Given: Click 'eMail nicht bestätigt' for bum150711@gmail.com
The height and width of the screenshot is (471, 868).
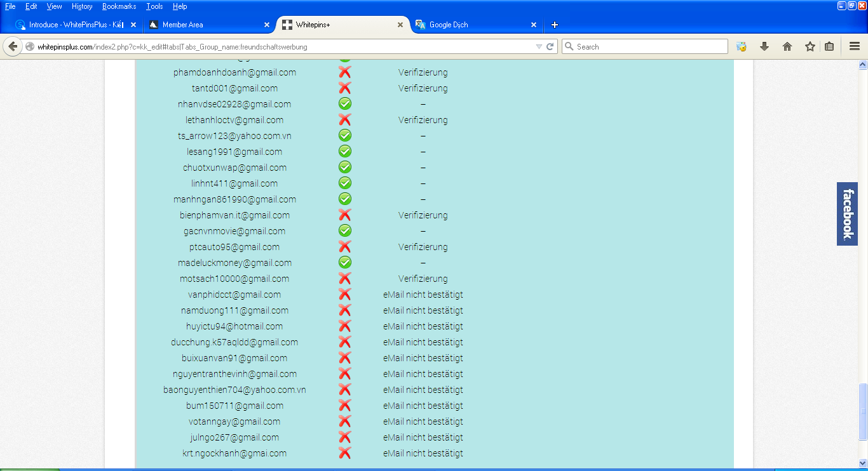Looking at the screenshot, I should (x=423, y=406).
